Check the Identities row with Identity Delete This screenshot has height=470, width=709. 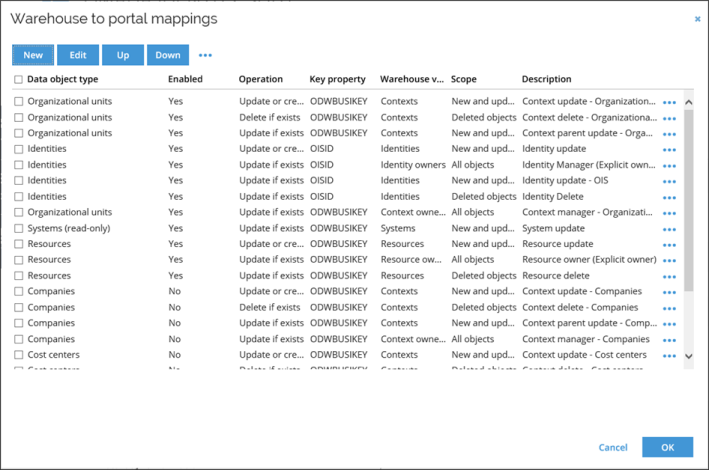pyautogui.click(x=18, y=197)
